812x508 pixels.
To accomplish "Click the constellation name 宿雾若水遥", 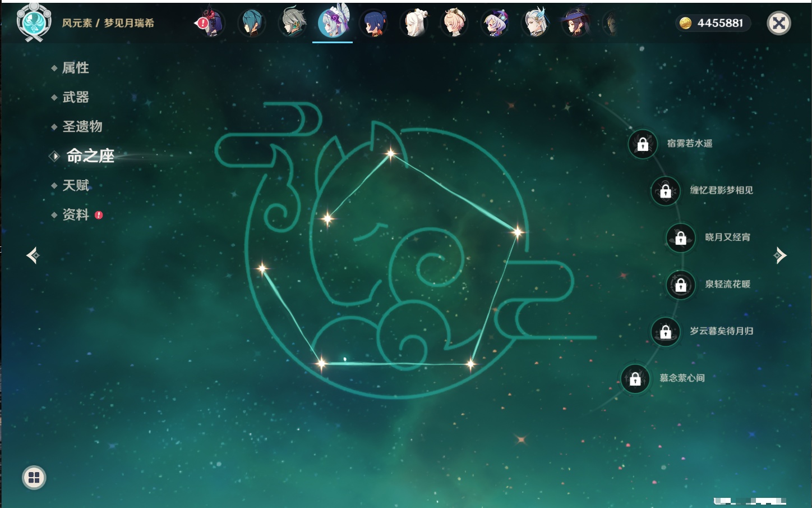I will pos(690,144).
